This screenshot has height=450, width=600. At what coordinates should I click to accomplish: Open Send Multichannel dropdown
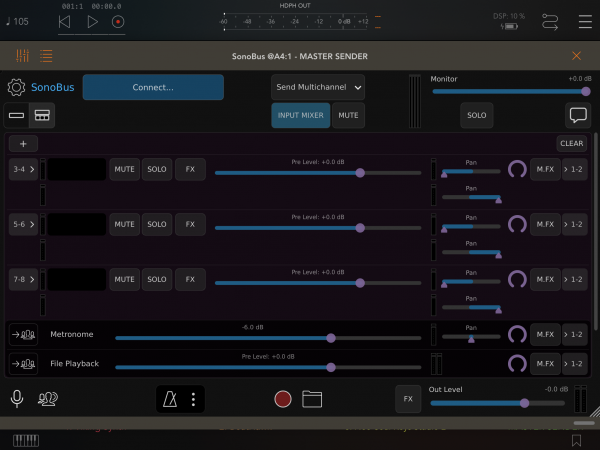tap(318, 87)
